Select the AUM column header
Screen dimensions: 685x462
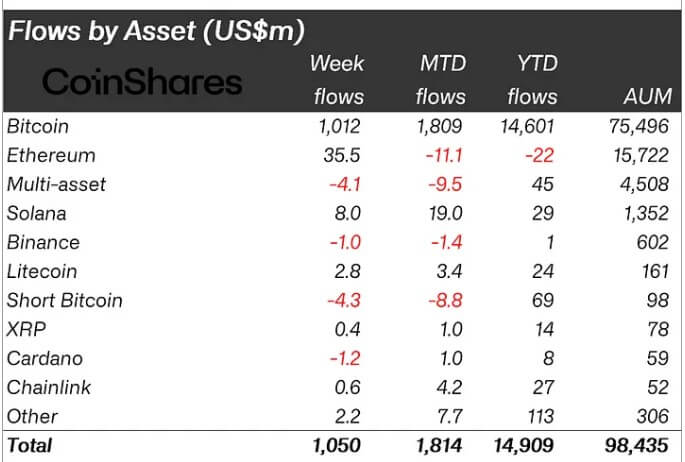pos(648,97)
